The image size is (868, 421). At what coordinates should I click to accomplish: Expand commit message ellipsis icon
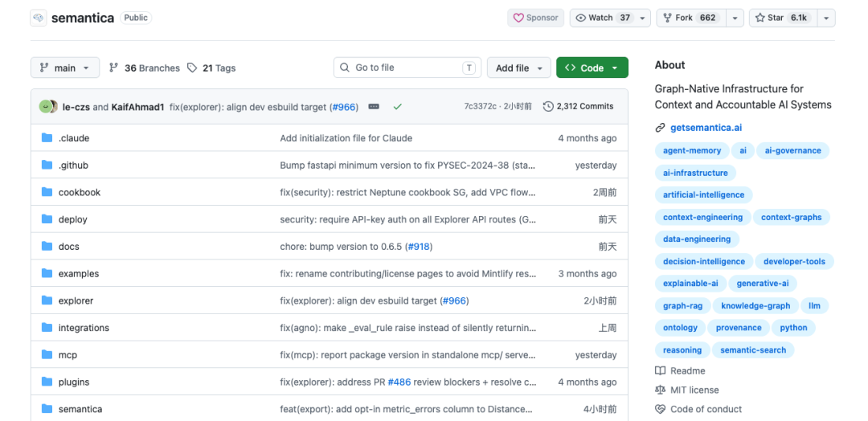[x=374, y=106]
